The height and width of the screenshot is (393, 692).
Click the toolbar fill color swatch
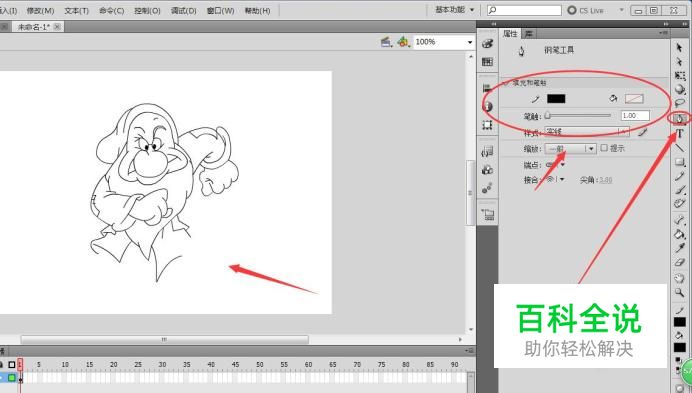[680, 348]
